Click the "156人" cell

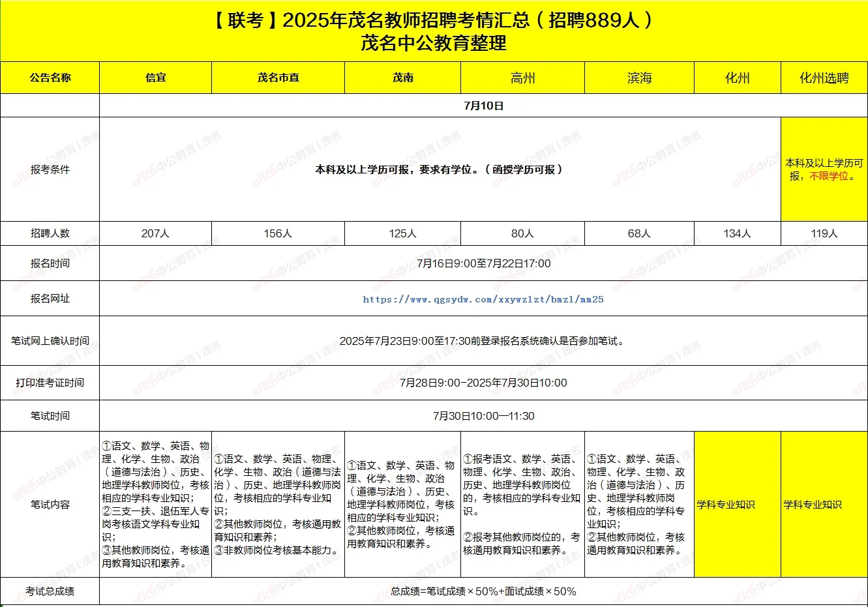[x=278, y=233]
